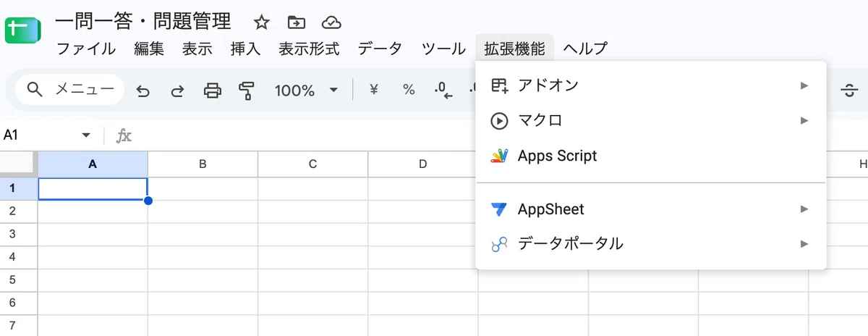Choose アドオン menu entry
Viewport: 868px width, 336px height.
point(651,85)
